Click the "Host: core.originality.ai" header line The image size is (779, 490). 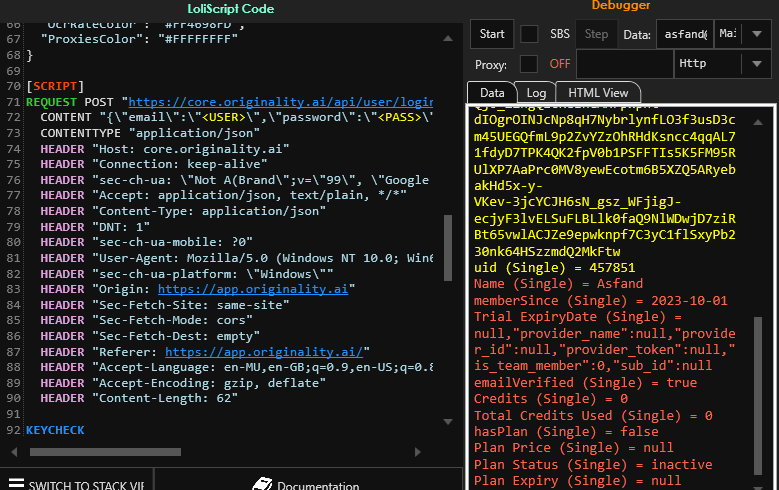(164, 149)
